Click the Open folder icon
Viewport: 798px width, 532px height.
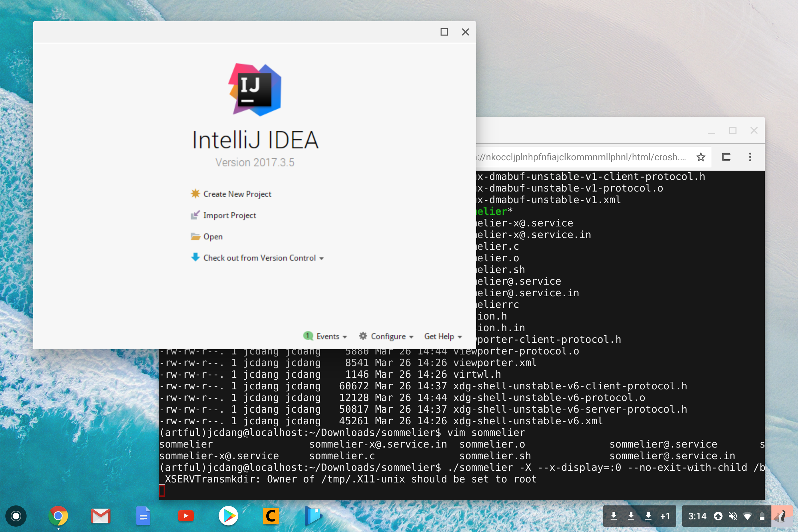[x=195, y=236]
